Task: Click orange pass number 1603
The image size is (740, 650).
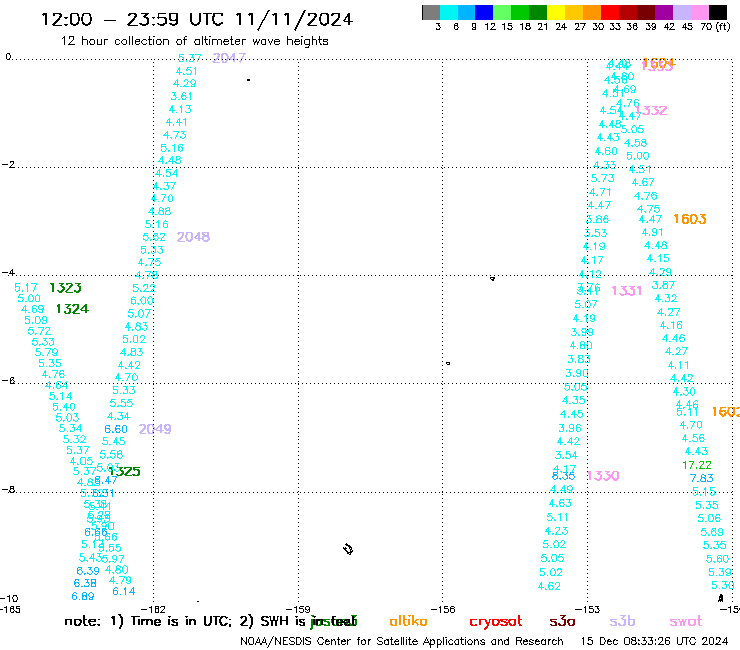Action: point(690,219)
